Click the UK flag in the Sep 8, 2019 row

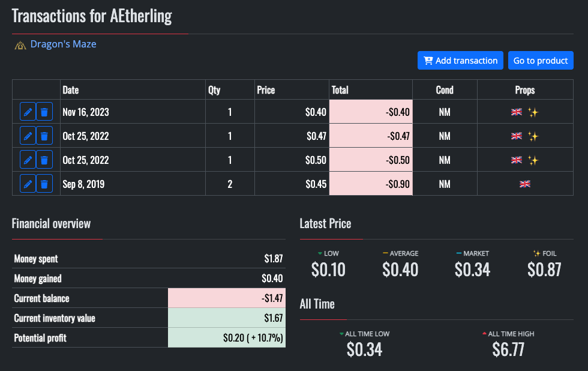(525, 184)
